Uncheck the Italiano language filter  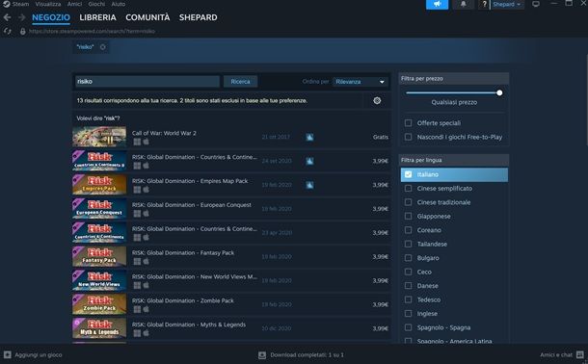pyautogui.click(x=408, y=174)
